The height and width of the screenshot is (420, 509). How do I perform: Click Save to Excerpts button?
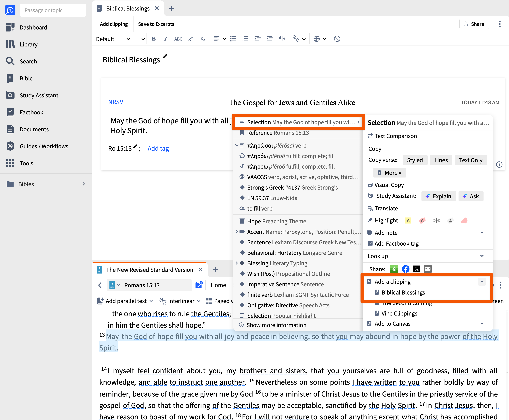tap(156, 24)
